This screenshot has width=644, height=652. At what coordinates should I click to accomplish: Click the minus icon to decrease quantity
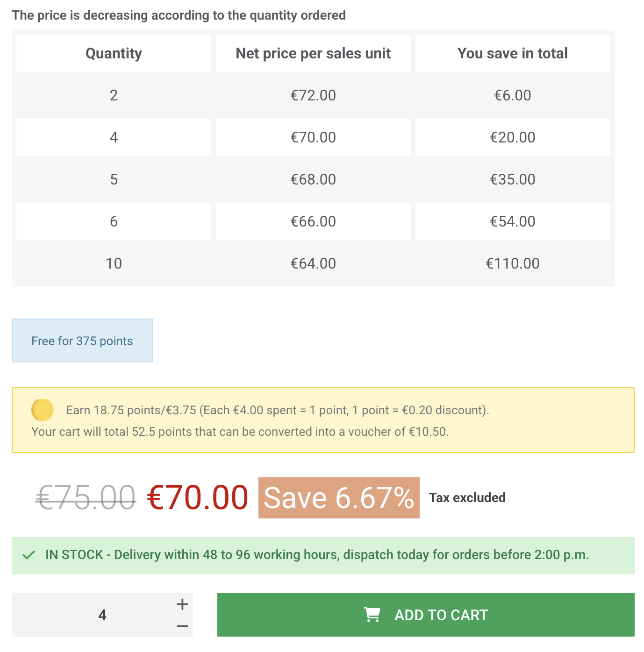pos(182,626)
